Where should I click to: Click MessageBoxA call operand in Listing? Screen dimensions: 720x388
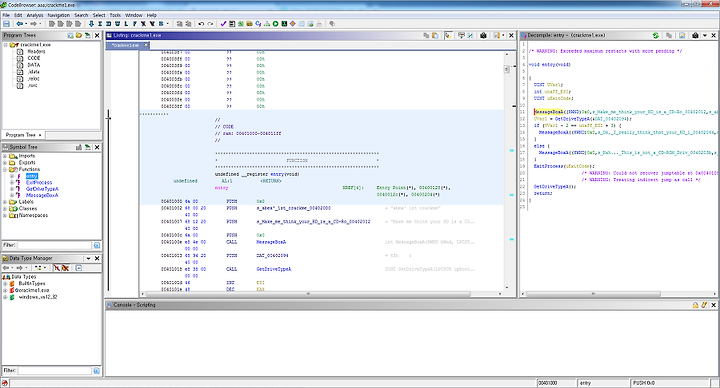pyautogui.click(x=271, y=242)
